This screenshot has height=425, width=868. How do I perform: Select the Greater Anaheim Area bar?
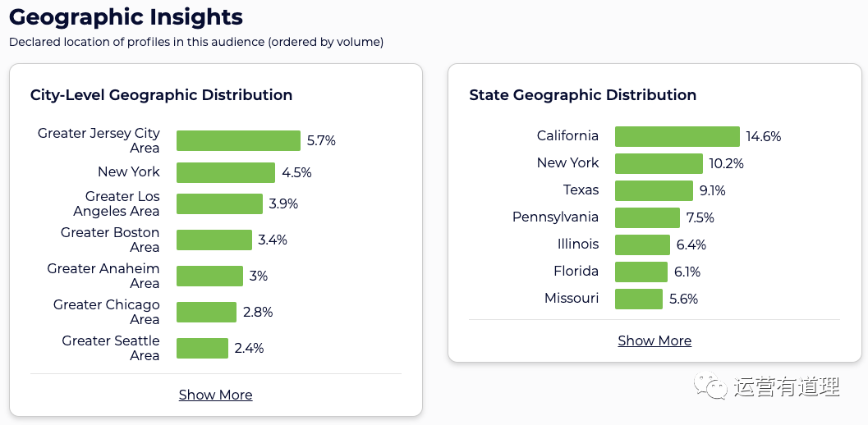[x=209, y=276]
